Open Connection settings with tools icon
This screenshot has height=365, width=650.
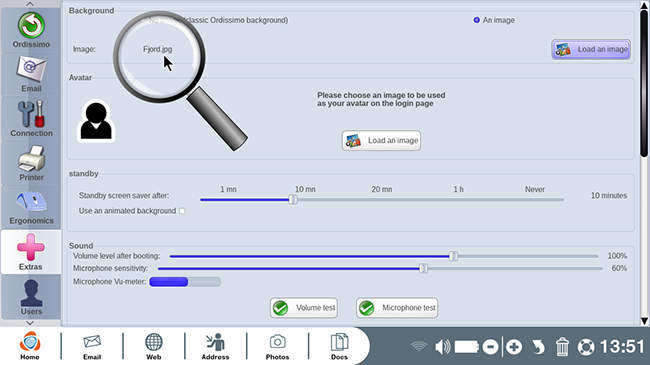31,118
